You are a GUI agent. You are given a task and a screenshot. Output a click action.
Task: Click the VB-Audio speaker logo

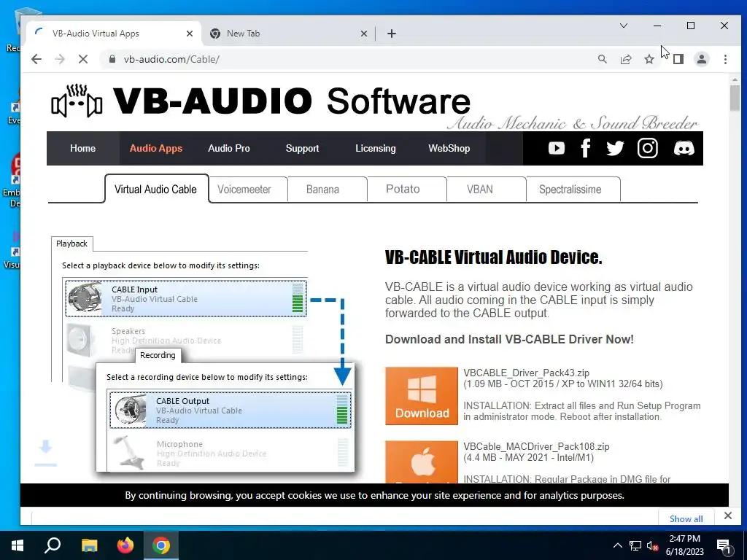[77, 101]
